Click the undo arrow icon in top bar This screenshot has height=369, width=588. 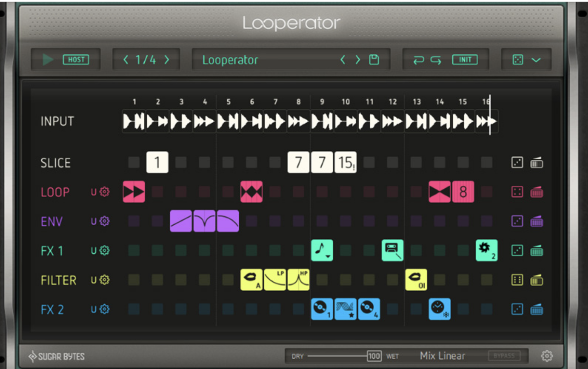click(x=419, y=60)
